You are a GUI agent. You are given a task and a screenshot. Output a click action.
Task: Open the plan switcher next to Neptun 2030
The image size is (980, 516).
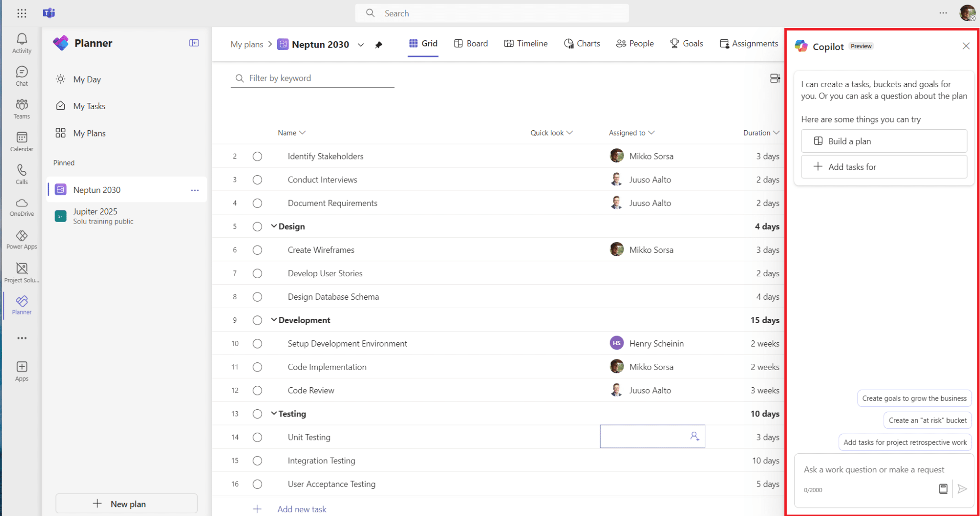tap(361, 45)
